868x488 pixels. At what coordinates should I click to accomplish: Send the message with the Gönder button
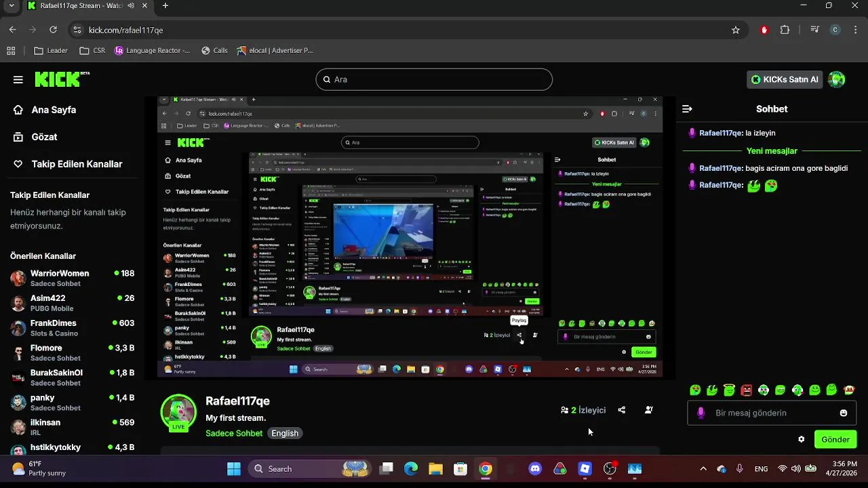tap(835, 439)
